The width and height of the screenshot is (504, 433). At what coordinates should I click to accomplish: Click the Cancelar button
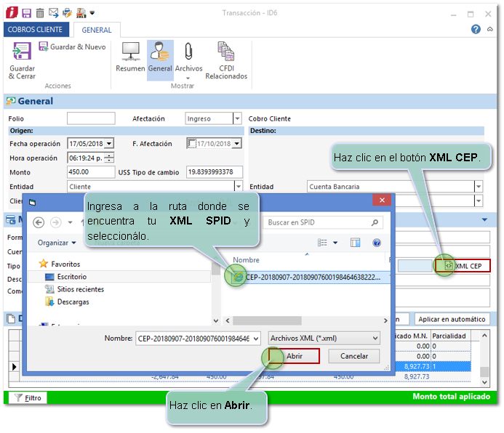point(354,356)
